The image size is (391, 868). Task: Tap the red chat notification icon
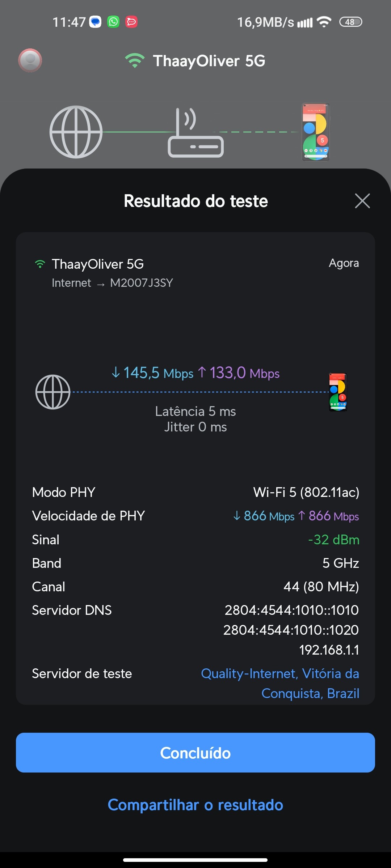click(x=131, y=22)
